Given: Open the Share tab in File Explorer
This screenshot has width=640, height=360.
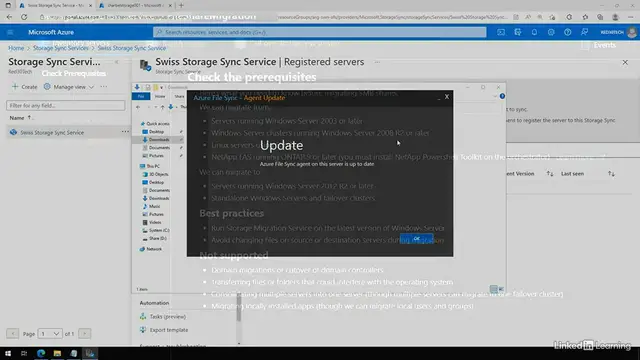Looking at the screenshot, I should pos(179,96).
